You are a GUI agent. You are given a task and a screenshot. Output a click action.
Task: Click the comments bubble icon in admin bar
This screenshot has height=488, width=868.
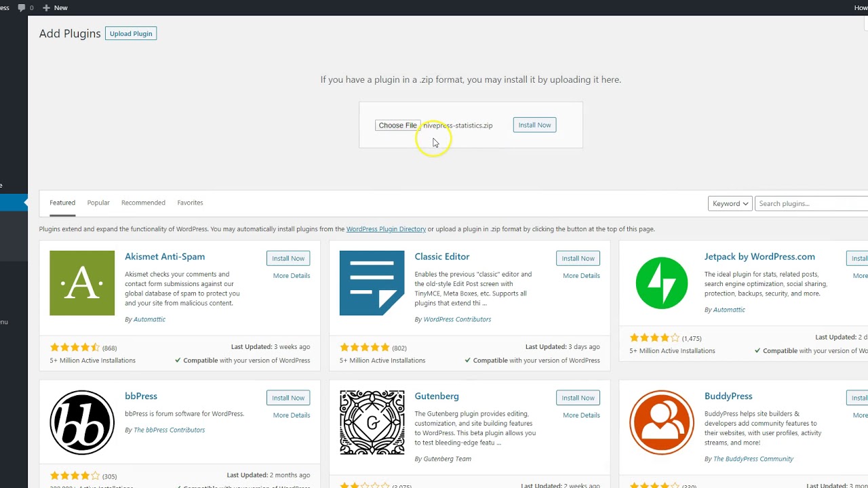[x=22, y=7]
